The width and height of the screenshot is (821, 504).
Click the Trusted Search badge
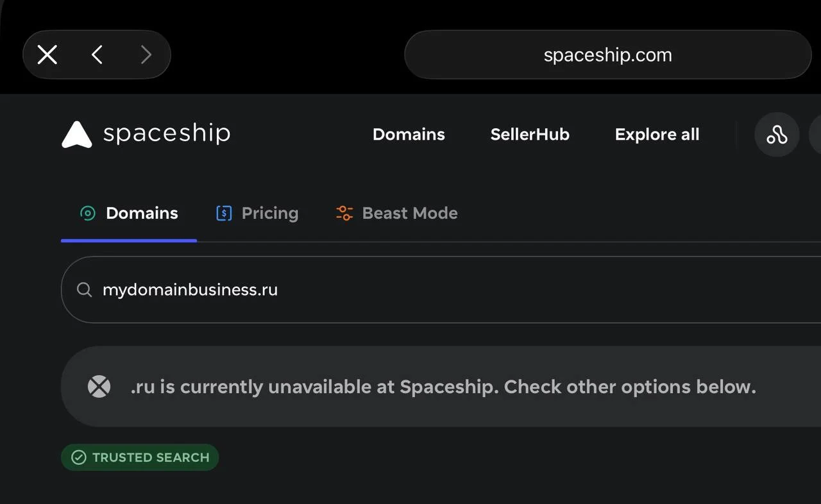click(x=140, y=457)
